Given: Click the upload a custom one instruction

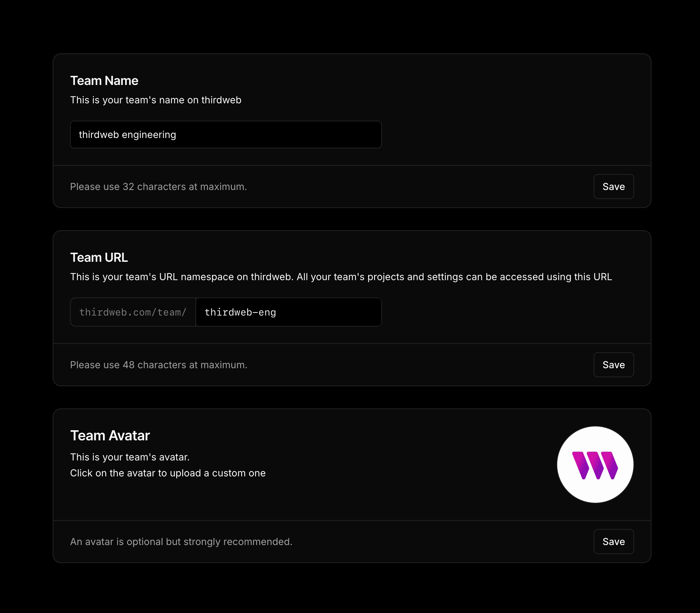Looking at the screenshot, I should [x=168, y=473].
